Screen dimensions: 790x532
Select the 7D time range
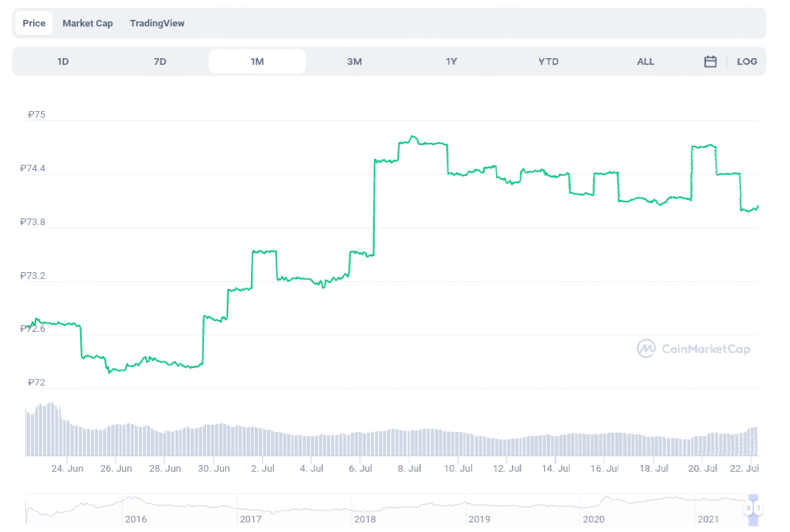pos(160,62)
